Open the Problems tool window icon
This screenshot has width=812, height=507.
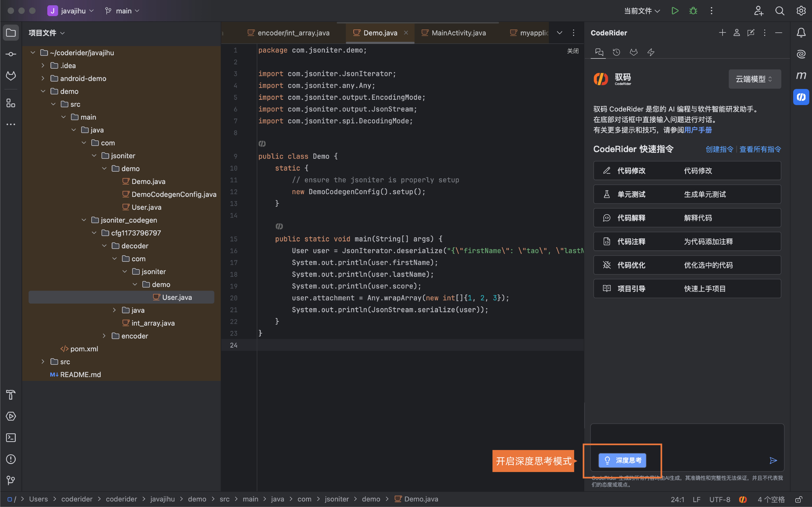[11, 459]
